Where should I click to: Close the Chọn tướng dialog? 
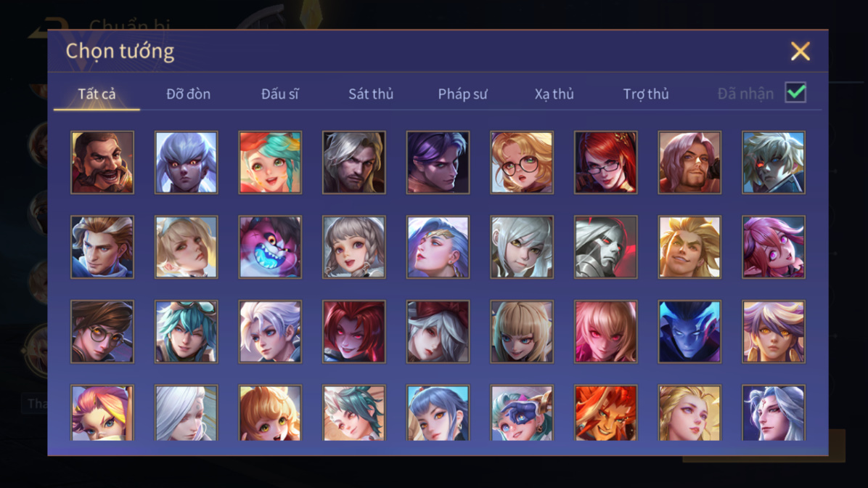[x=801, y=51]
